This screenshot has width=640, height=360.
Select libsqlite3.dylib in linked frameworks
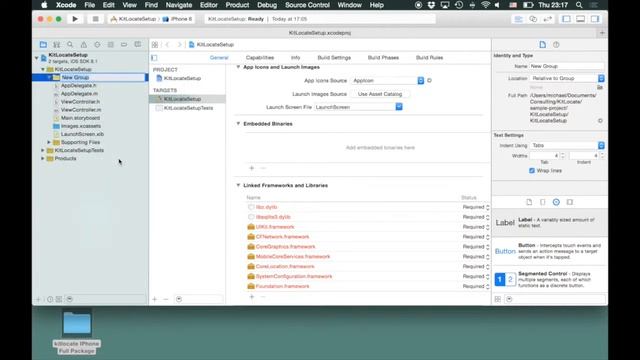click(x=273, y=217)
